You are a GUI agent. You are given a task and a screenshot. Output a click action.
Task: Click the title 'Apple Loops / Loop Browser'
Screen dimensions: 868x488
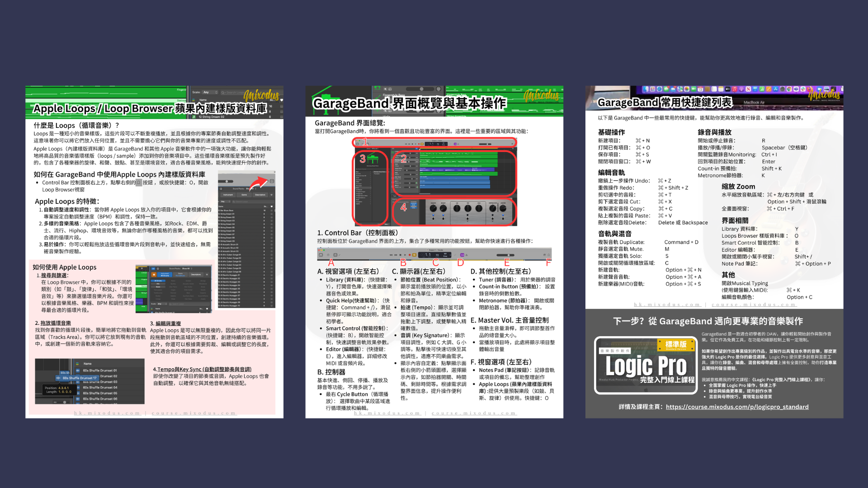[103, 108]
